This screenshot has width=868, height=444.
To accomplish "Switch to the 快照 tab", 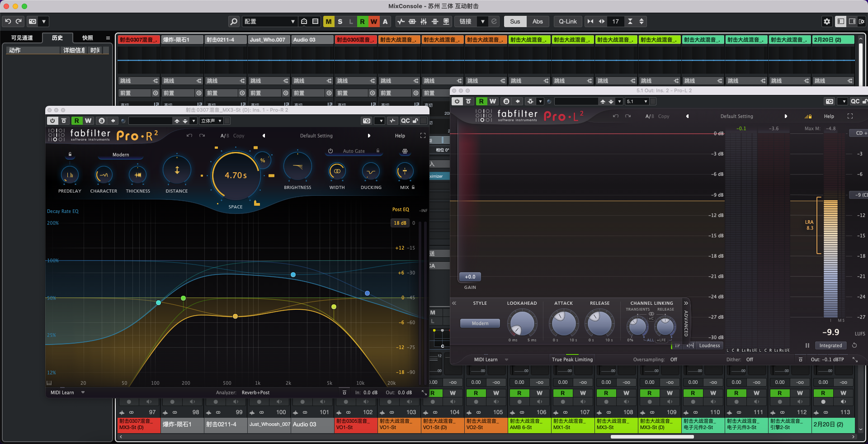I will [88, 38].
